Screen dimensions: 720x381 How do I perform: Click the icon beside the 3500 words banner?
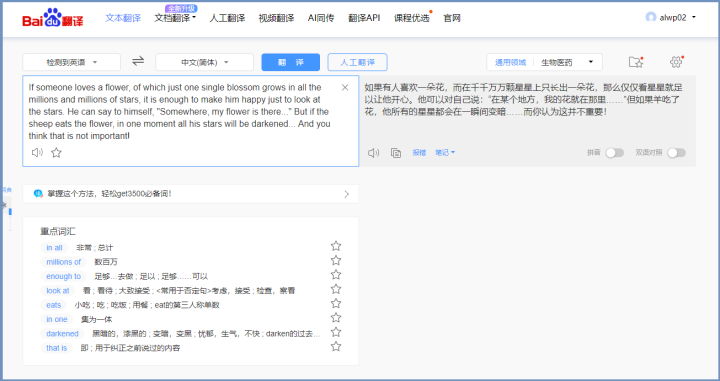38,194
